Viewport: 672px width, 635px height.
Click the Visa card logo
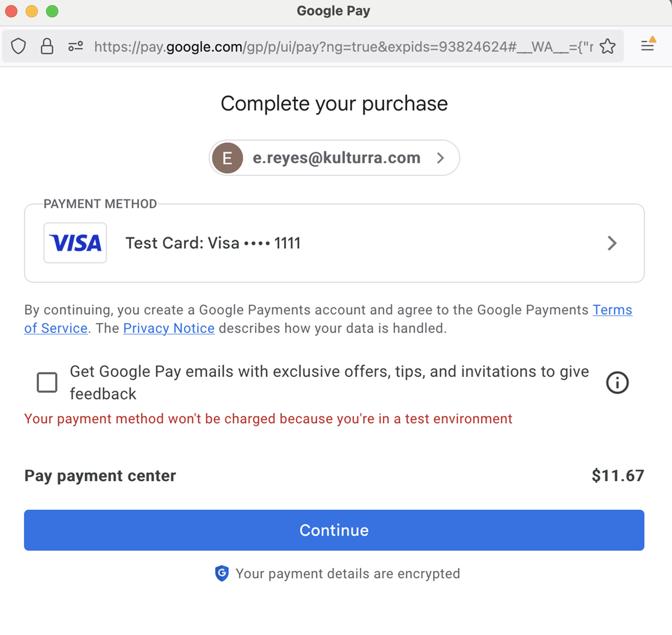75,243
